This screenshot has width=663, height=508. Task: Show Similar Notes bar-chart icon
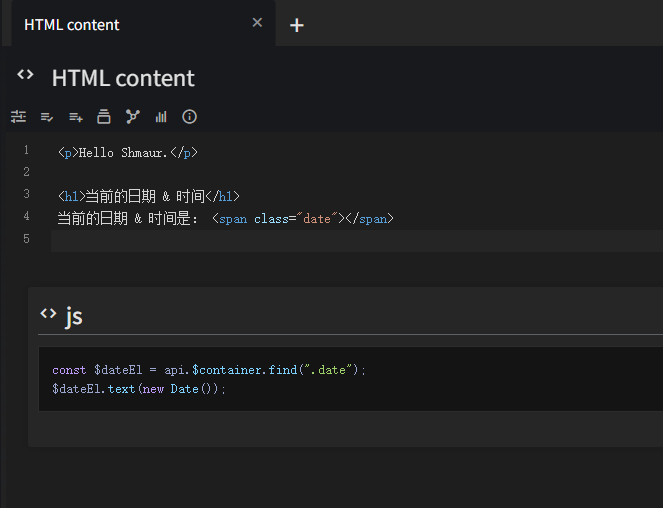pos(161,117)
